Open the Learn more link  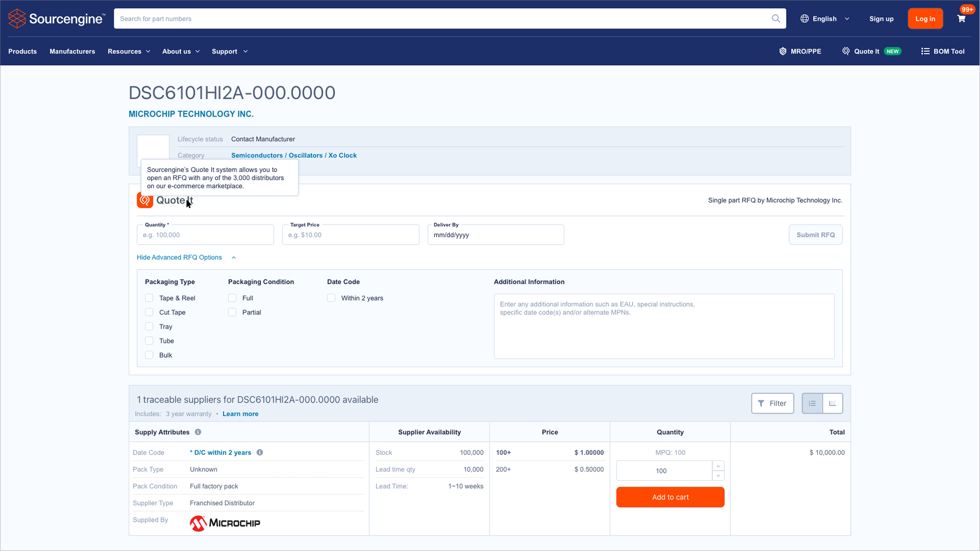240,414
